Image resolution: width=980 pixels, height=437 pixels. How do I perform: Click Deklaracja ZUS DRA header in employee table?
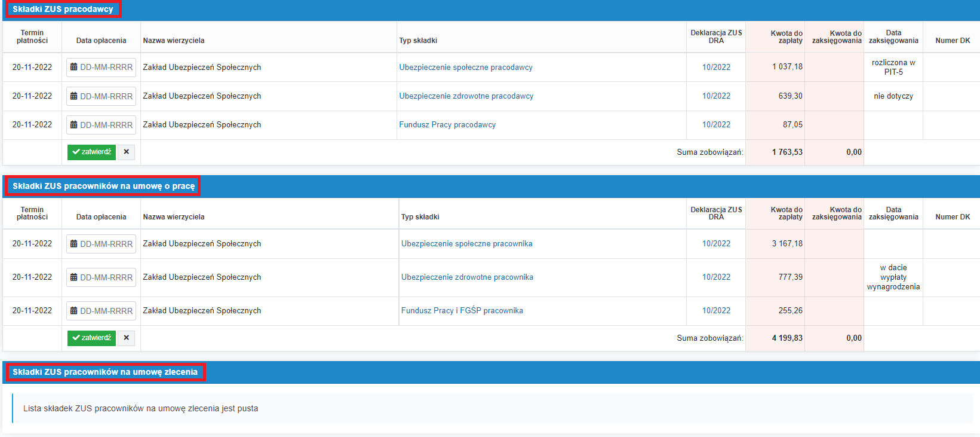[716, 213]
